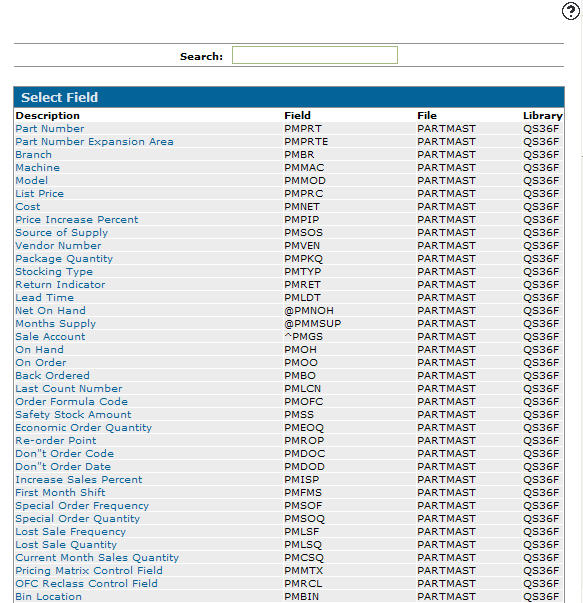Open the help question mark icon
Image resolution: width=583 pixels, height=603 pixels.
[571, 11]
